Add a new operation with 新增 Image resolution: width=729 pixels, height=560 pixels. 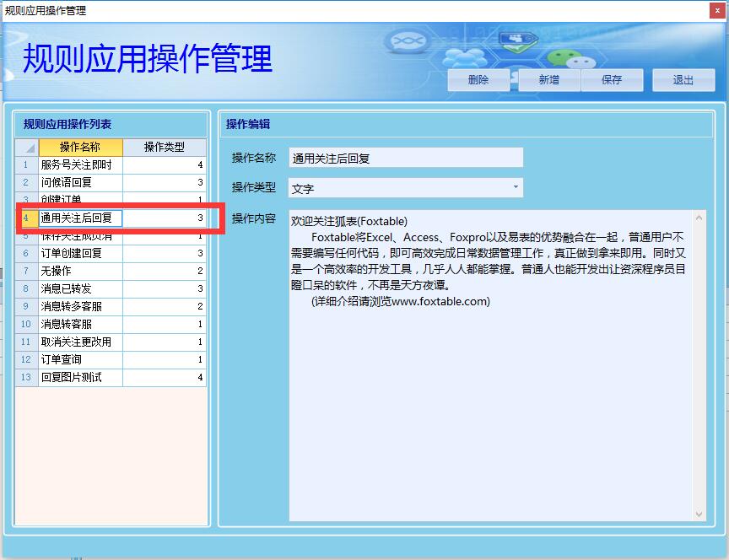tap(549, 80)
